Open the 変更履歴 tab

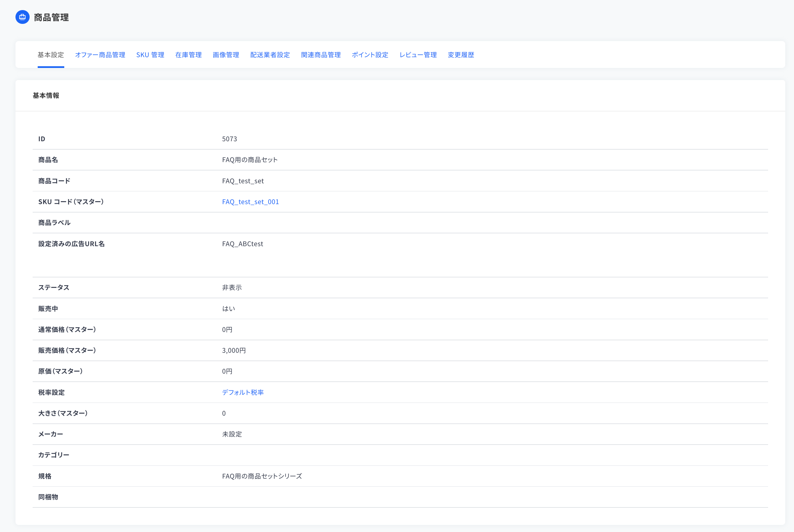461,54
